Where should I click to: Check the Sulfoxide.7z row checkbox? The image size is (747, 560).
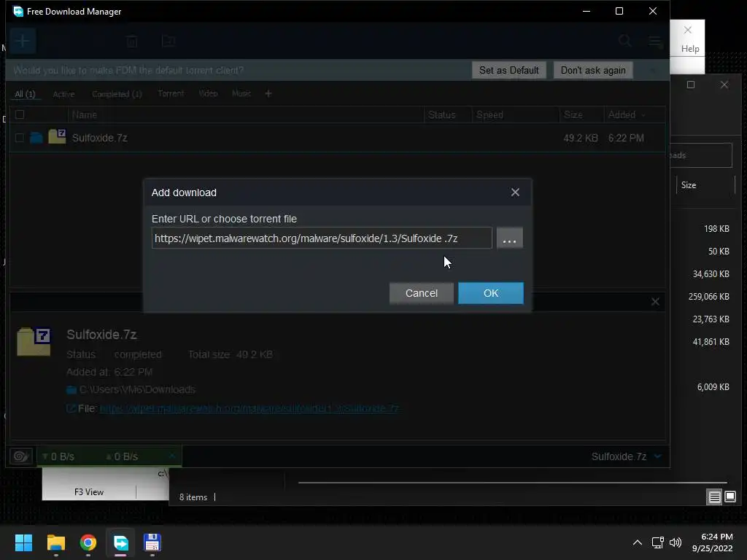[20, 138]
